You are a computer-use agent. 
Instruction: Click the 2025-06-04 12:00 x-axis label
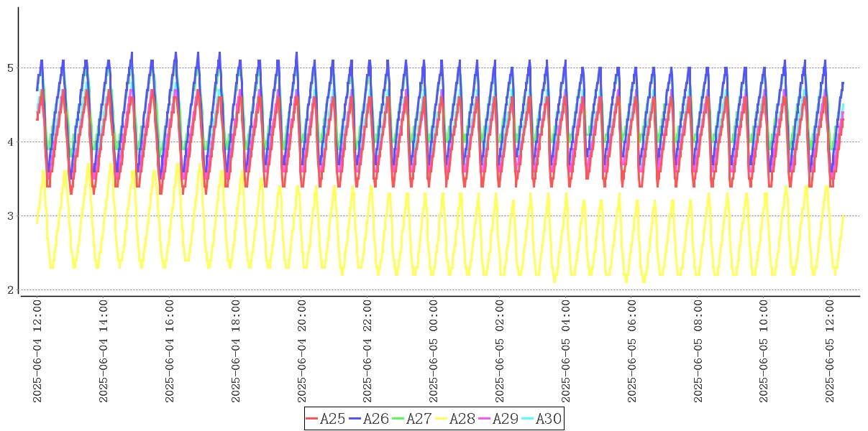coord(37,352)
